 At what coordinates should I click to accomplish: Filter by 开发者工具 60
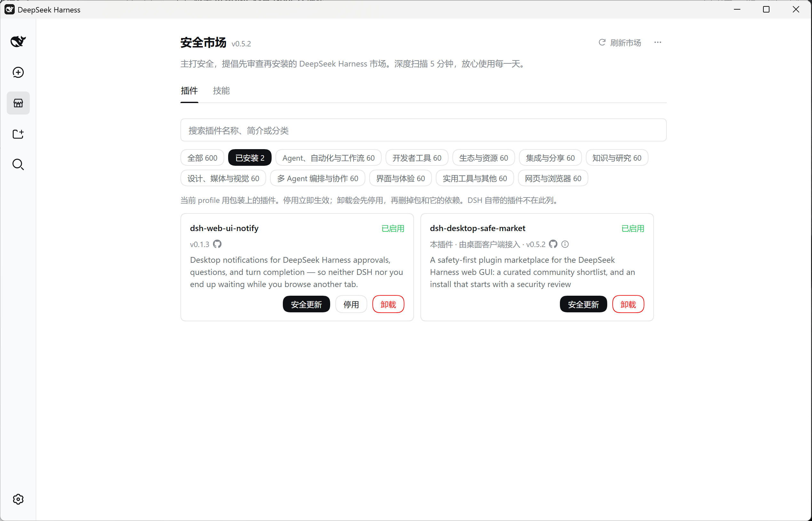tap(417, 158)
